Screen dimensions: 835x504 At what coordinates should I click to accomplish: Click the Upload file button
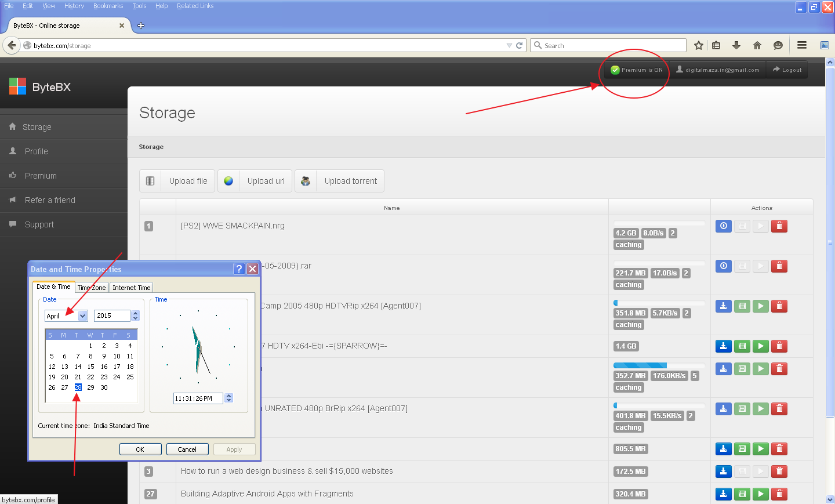177,181
